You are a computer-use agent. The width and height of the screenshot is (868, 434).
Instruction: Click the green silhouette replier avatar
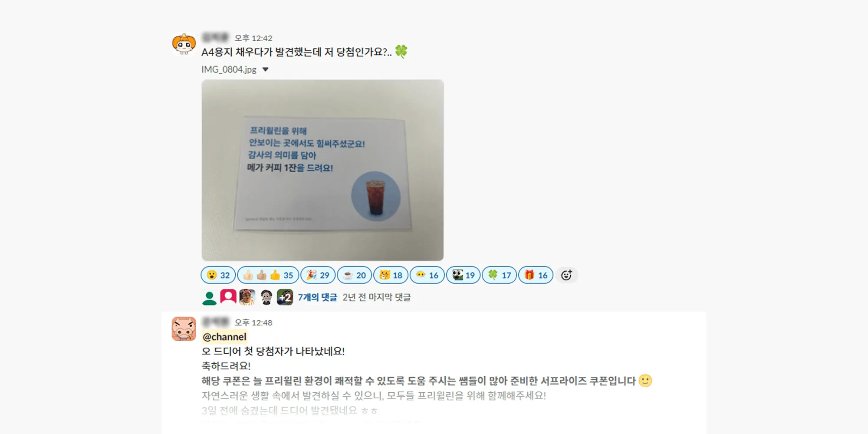tap(209, 297)
